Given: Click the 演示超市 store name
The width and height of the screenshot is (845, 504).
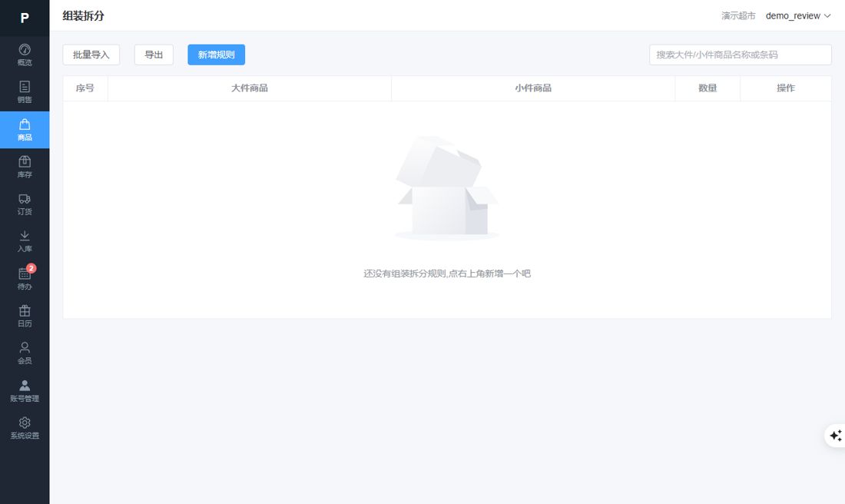Looking at the screenshot, I should coord(738,15).
